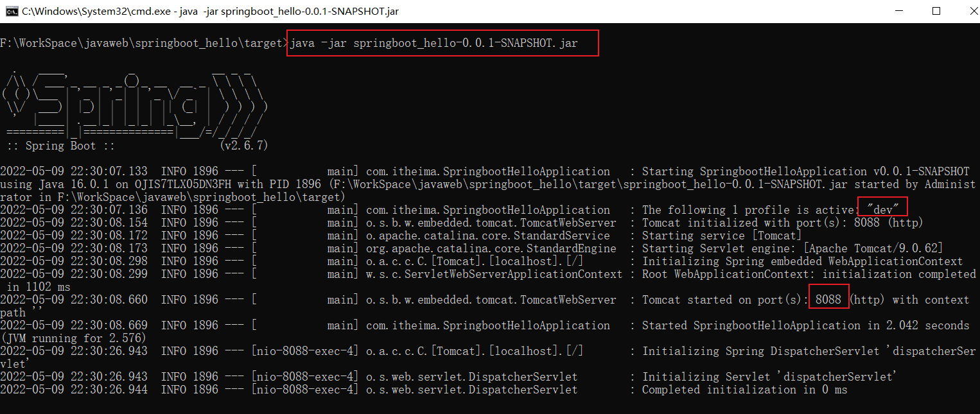Click 'Initializing Spring embedded WebApplicationContext' message
This screenshot has width=980, height=414.
point(803,261)
